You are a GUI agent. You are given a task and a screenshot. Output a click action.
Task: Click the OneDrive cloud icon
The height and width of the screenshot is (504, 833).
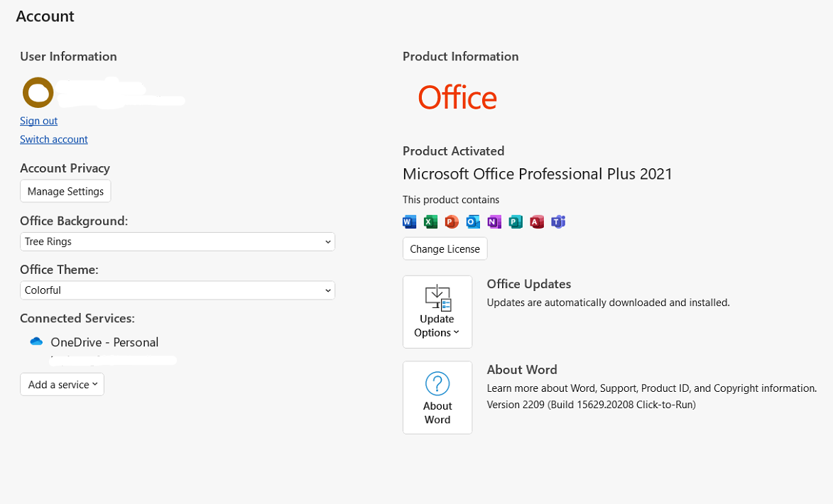pyautogui.click(x=36, y=341)
